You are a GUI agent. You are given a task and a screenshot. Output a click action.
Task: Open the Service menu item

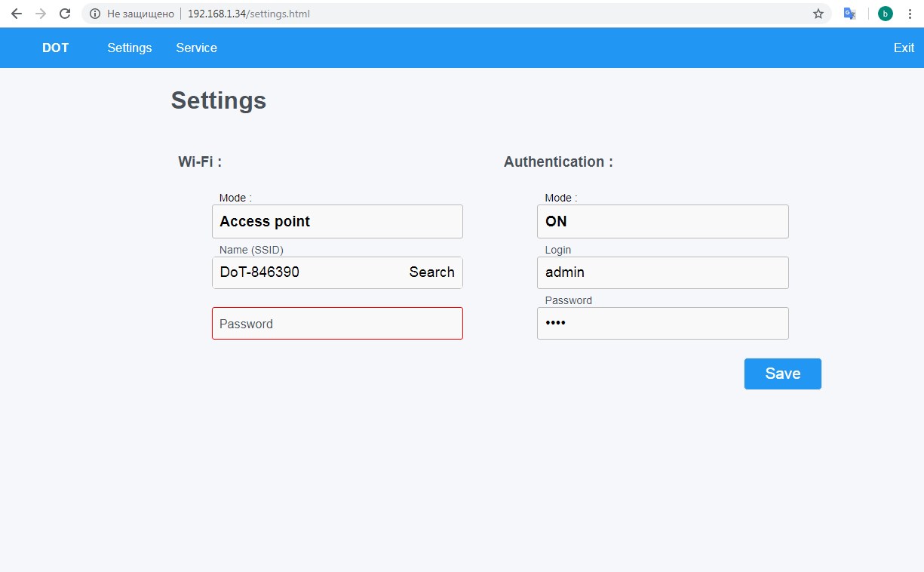tap(197, 48)
